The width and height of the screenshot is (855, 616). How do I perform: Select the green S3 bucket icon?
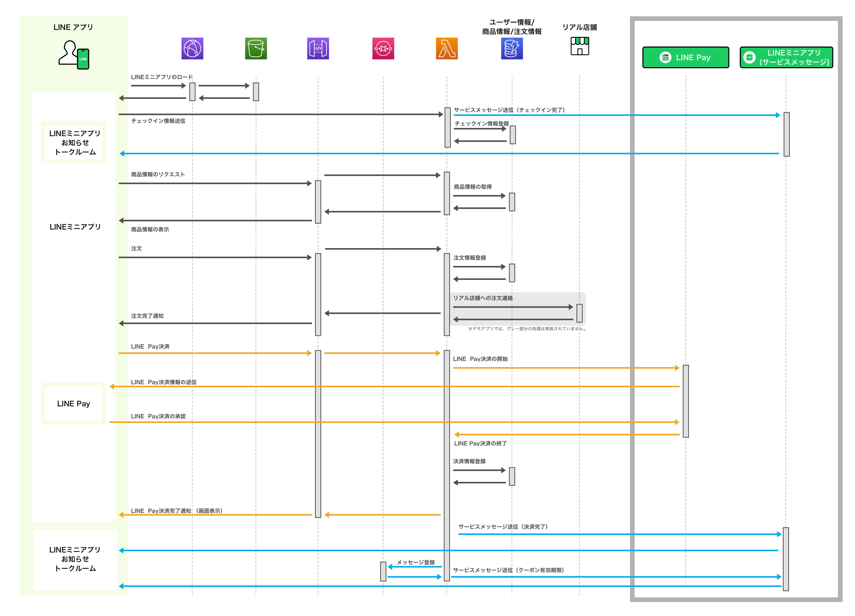coord(256,48)
